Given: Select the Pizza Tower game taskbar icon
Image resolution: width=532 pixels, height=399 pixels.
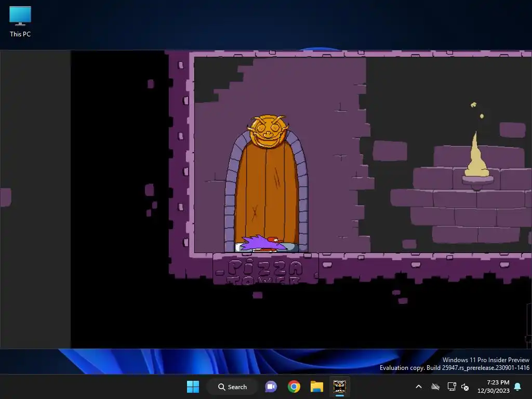Looking at the screenshot, I should tap(339, 387).
